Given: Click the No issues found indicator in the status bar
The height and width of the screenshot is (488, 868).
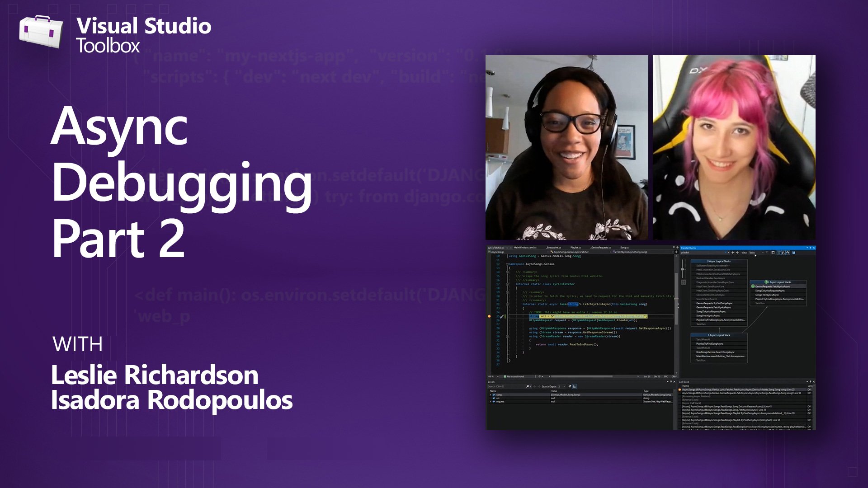Looking at the screenshot, I should 514,376.
